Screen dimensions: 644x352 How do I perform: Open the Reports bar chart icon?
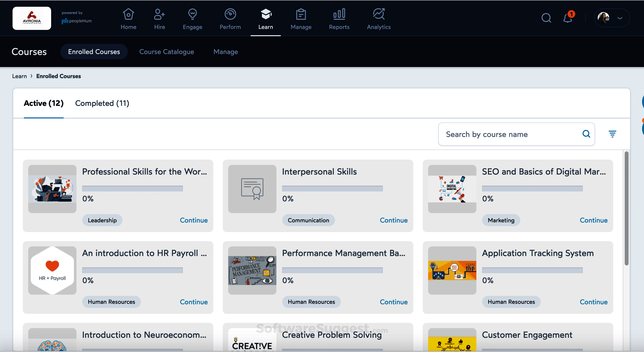[x=339, y=14]
